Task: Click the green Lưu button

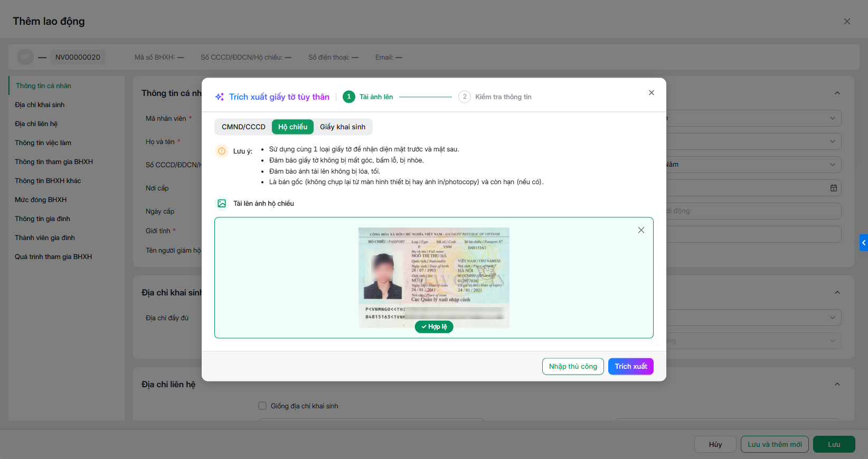Action: click(834, 444)
